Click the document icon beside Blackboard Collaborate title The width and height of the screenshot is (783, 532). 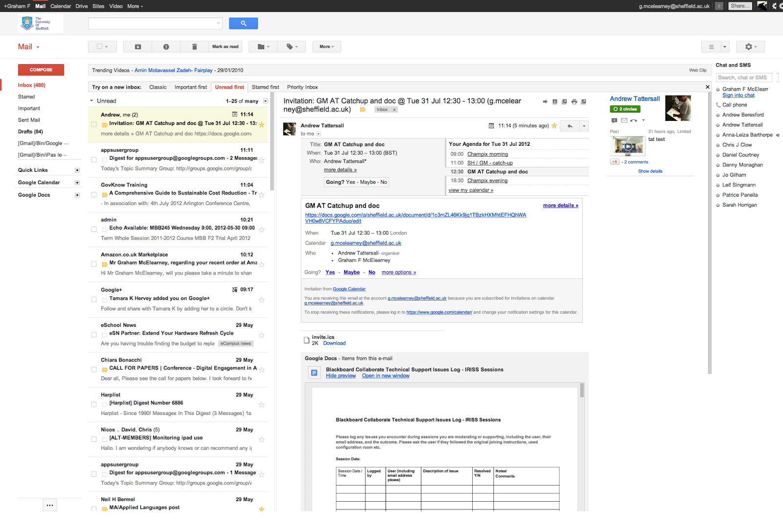click(x=314, y=373)
